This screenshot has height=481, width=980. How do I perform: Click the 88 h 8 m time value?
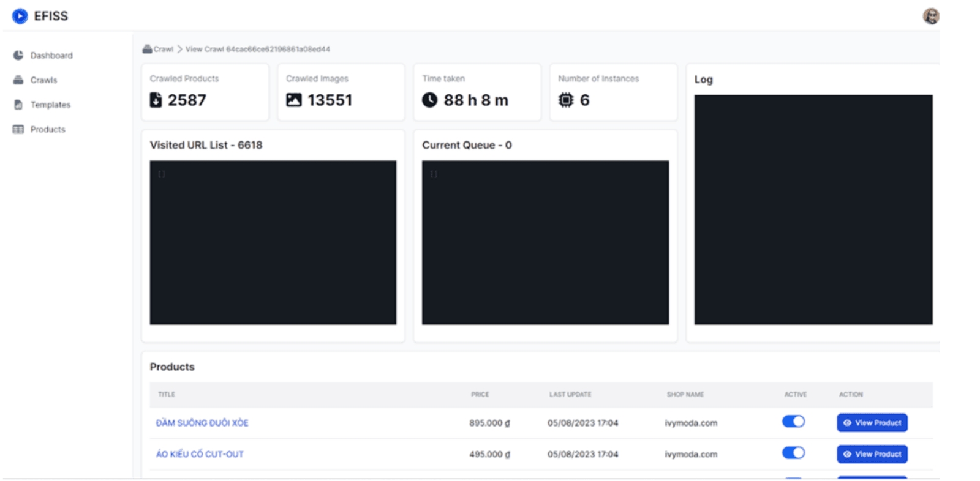point(476,100)
